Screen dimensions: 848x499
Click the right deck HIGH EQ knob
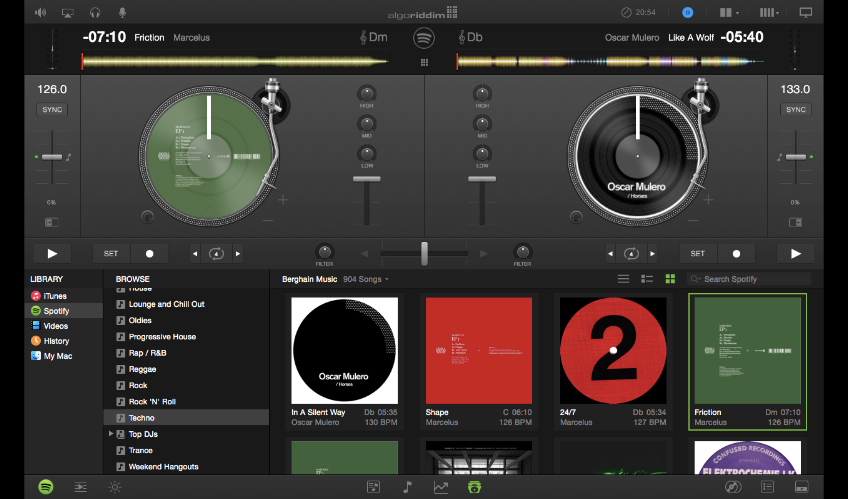pos(482,94)
